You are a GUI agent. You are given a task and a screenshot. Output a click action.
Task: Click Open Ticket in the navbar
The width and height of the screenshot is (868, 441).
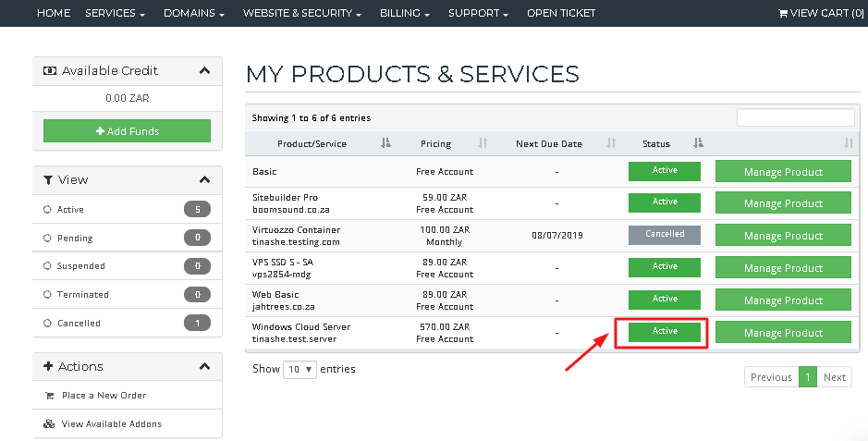pyautogui.click(x=561, y=13)
